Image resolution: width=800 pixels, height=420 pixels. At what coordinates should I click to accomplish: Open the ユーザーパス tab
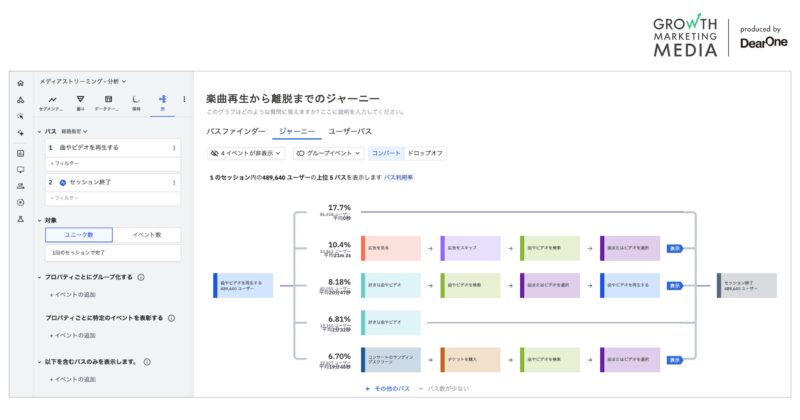pos(350,131)
